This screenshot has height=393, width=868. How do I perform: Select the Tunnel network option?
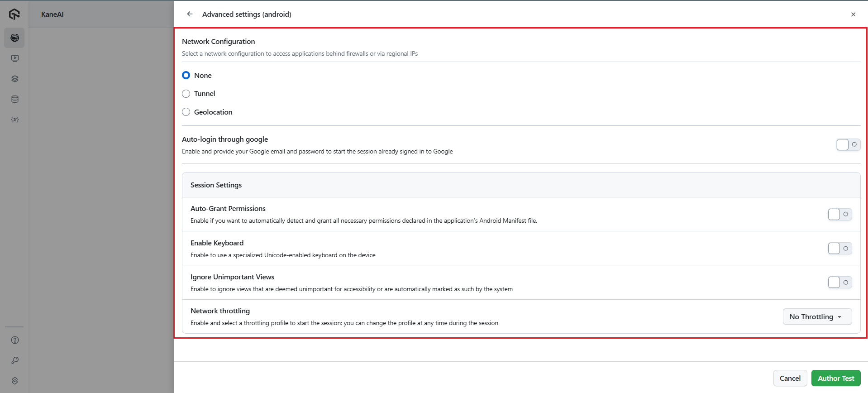pos(186,94)
